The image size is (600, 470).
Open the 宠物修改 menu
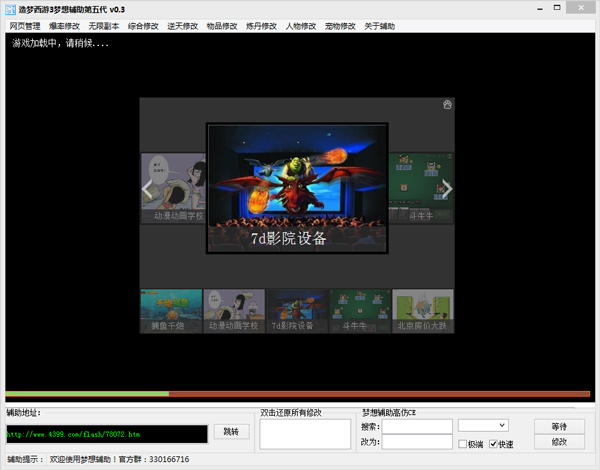coord(340,25)
